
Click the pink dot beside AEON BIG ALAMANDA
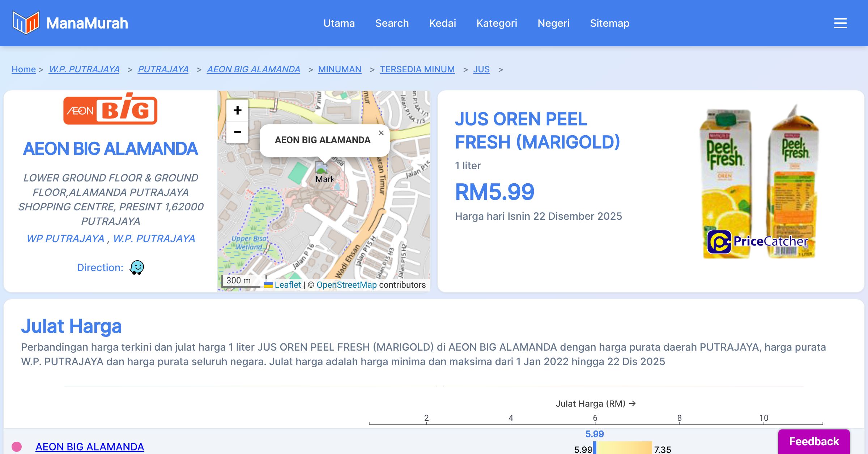pyautogui.click(x=17, y=447)
